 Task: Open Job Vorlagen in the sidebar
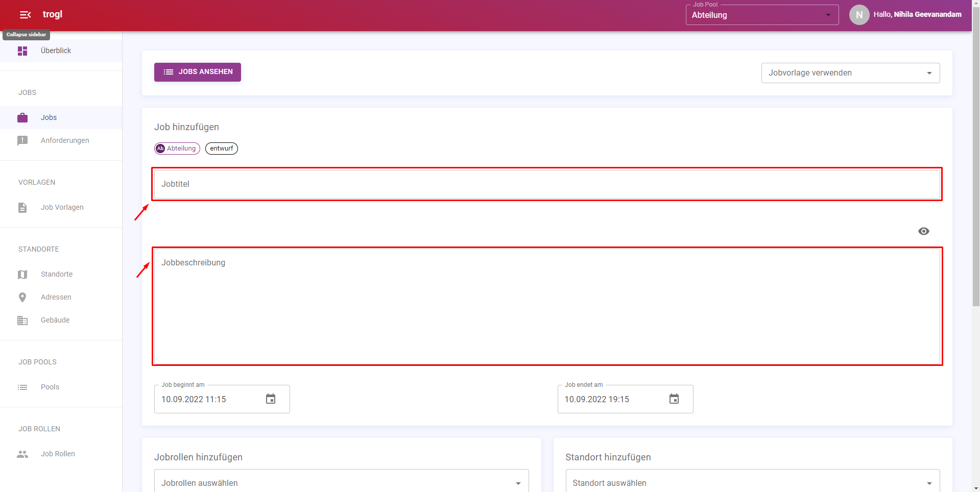(x=62, y=207)
